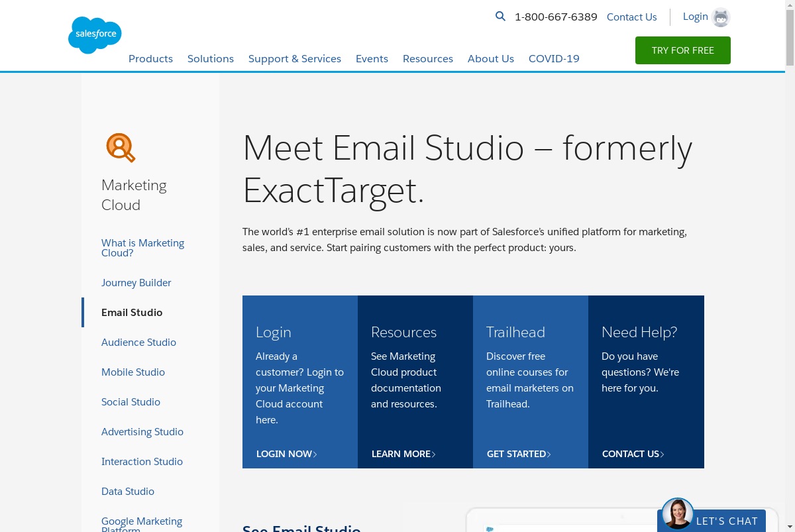Click the page vertical scrollbar thumb
795x532 pixels.
click(x=790, y=37)
